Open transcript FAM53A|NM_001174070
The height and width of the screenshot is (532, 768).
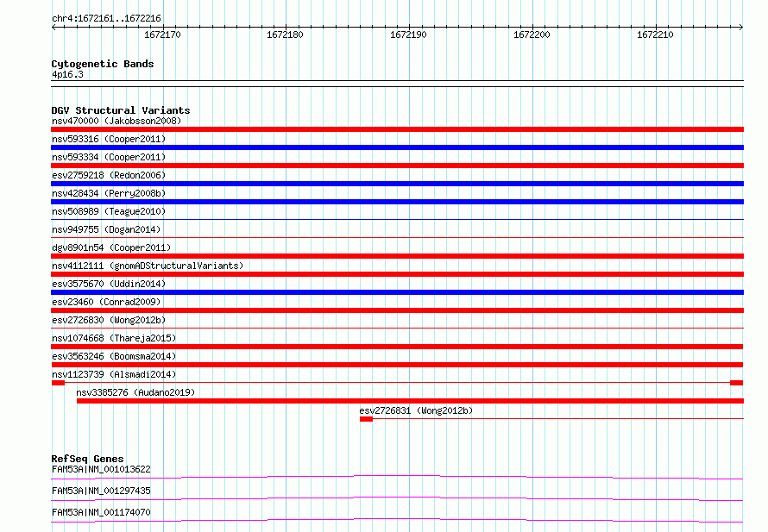(x=101, y=512)
